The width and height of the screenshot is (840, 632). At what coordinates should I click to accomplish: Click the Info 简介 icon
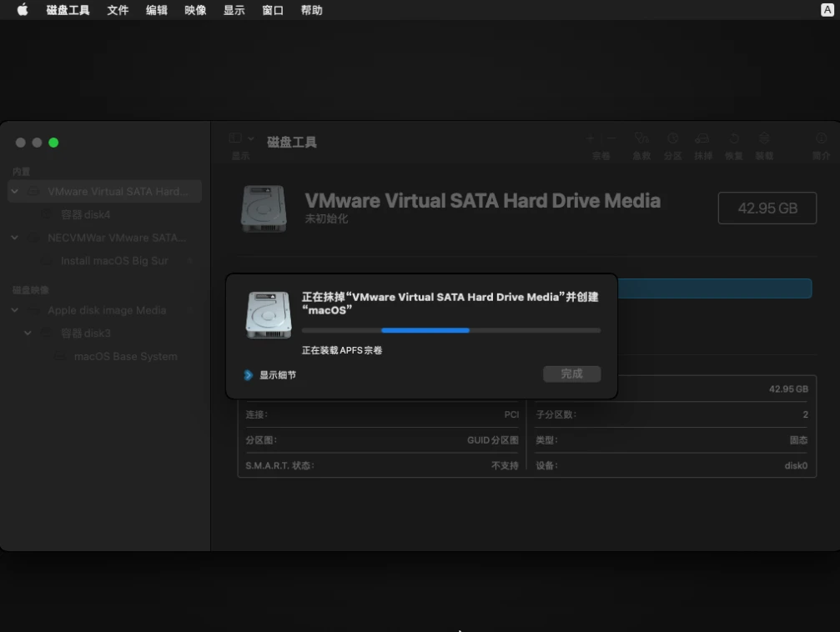pyautogui.click(x=821, y=138)
